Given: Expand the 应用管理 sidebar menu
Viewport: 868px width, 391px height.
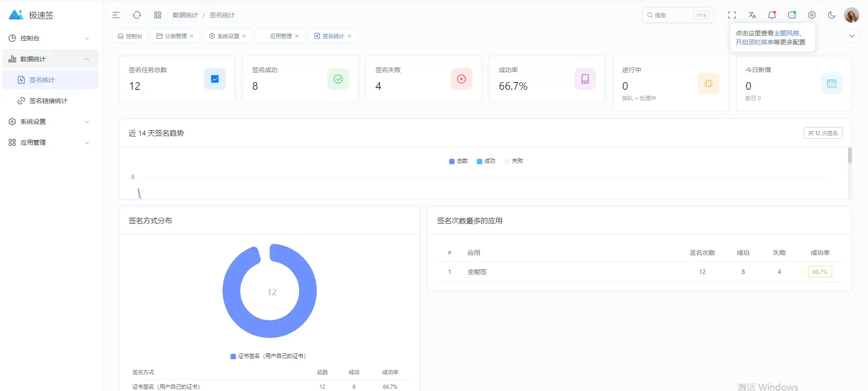Looking at the screenshot, I should 50,142.
